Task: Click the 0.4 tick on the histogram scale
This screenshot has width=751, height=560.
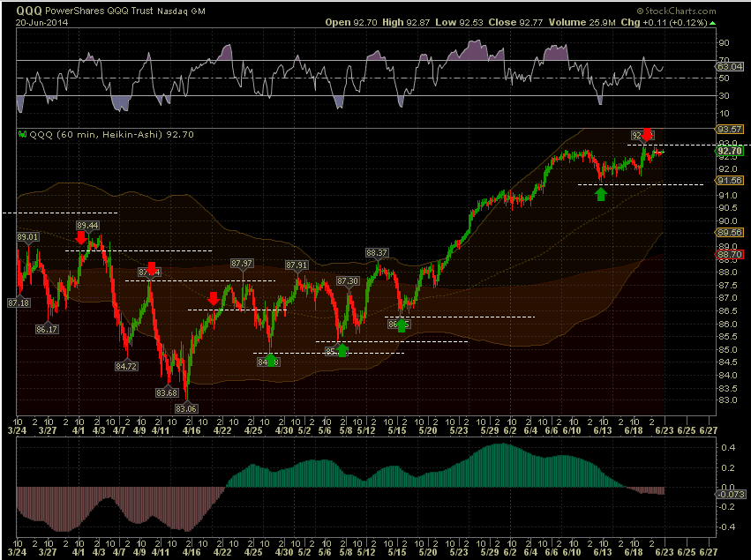Action: [728, 448]
